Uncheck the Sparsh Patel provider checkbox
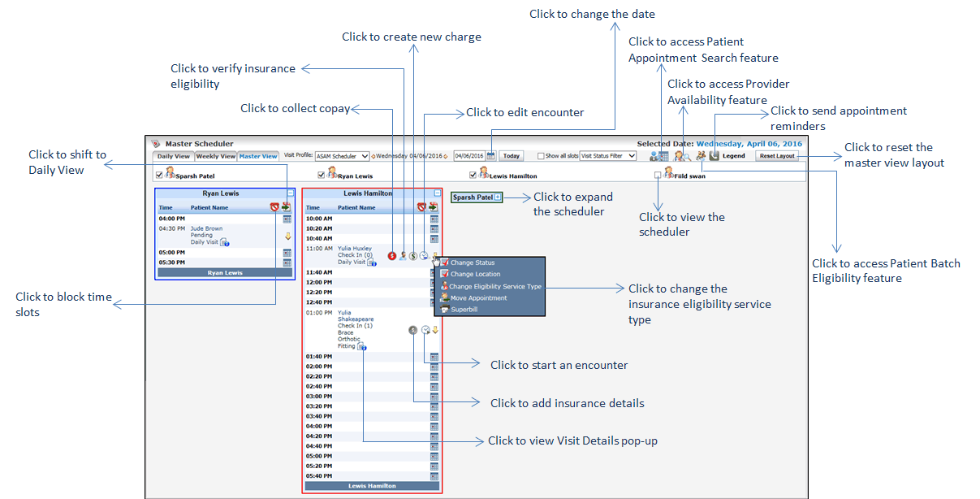This screenshot has width=980, height=499. [x=158, y=175]
